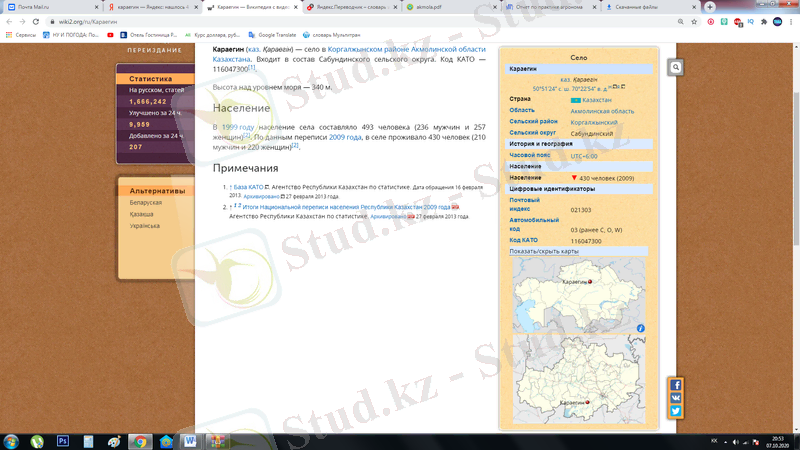Select Беларуская in the alternatives list

pos(145,203)
